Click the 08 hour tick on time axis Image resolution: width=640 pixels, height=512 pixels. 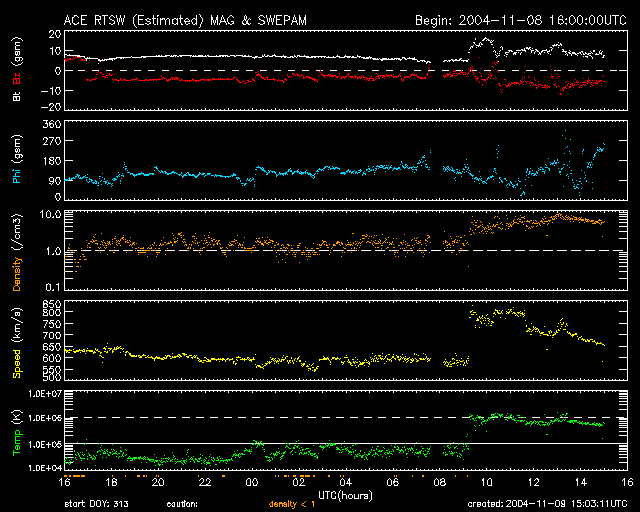point(441,481)
